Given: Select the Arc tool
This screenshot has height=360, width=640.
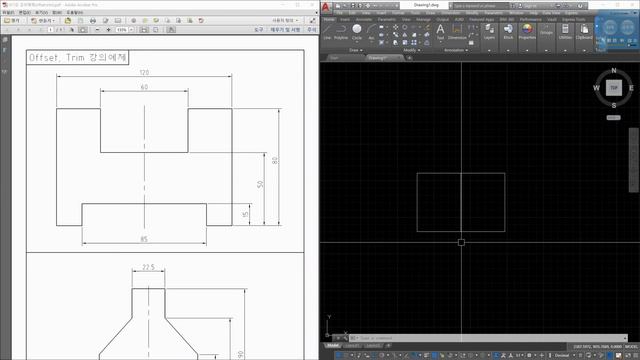Looking at the screenshot, I should pos(371,32).
